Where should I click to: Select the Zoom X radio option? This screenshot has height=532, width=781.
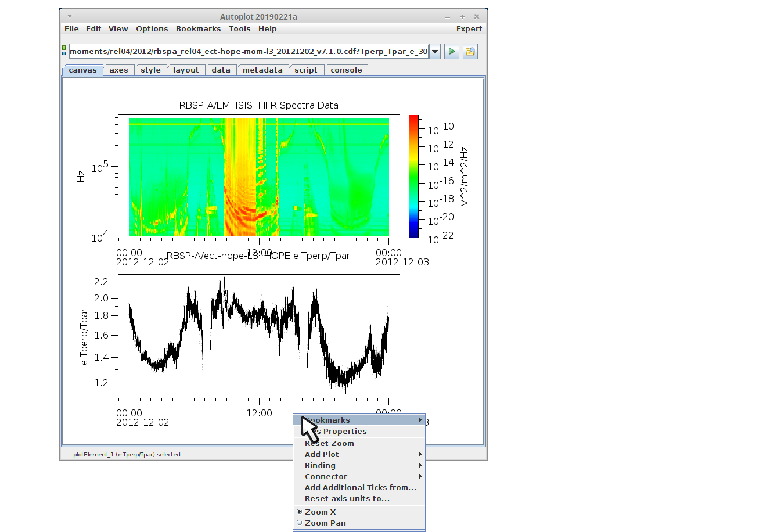(x=320, y=512)
